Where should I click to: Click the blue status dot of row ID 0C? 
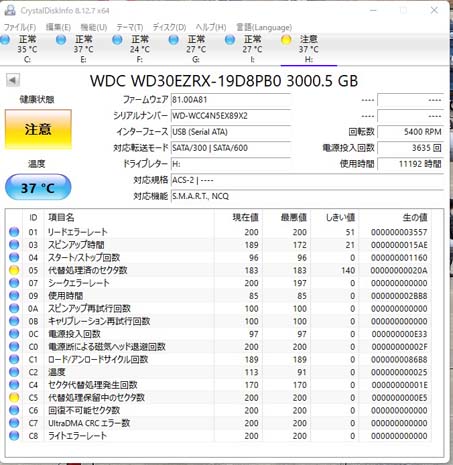tap(14, 334)
